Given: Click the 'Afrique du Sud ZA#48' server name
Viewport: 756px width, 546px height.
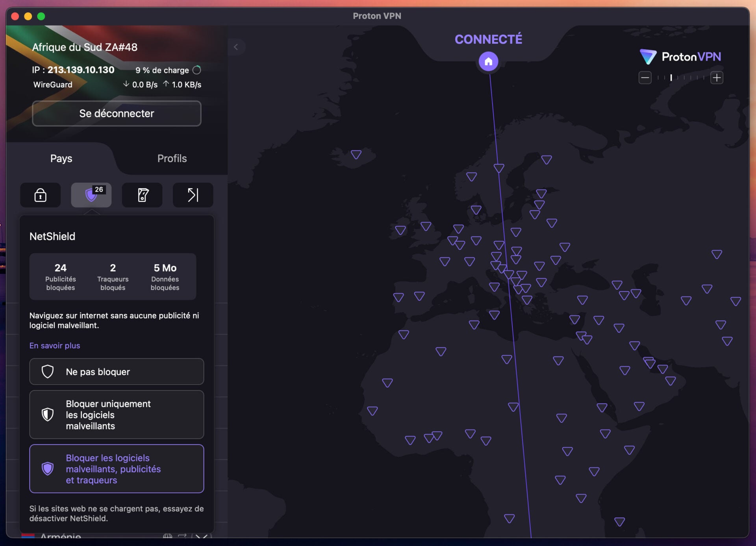Looking at the screenshot, I should [85, 47].
